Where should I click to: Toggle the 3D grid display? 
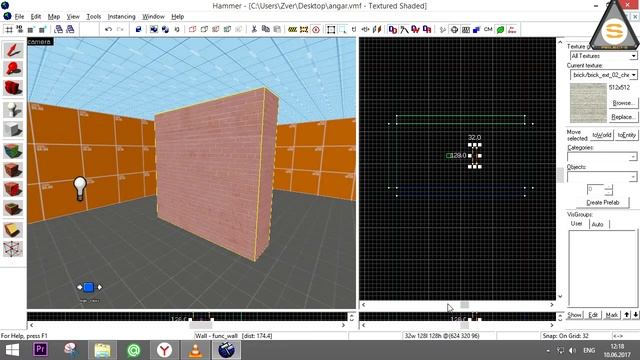(19, 29)
